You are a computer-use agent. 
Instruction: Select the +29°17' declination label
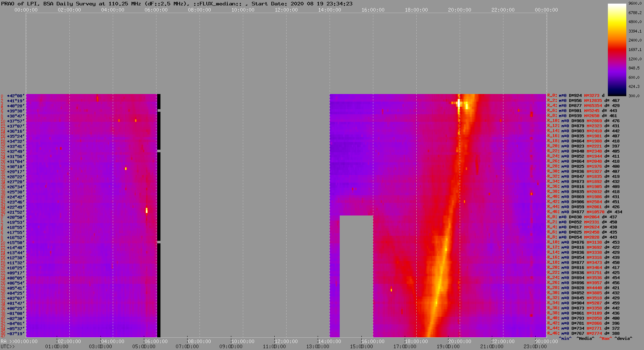(x=16, y=172)
